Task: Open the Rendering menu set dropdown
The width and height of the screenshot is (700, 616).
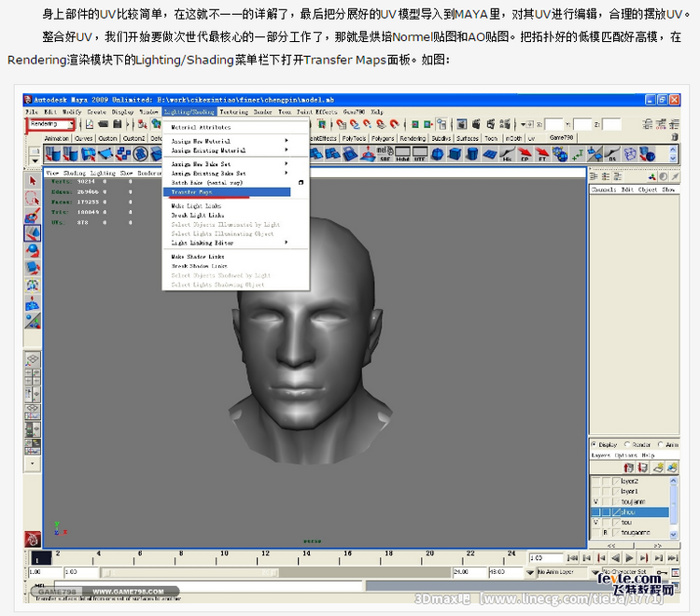Action: pos(71,124)
